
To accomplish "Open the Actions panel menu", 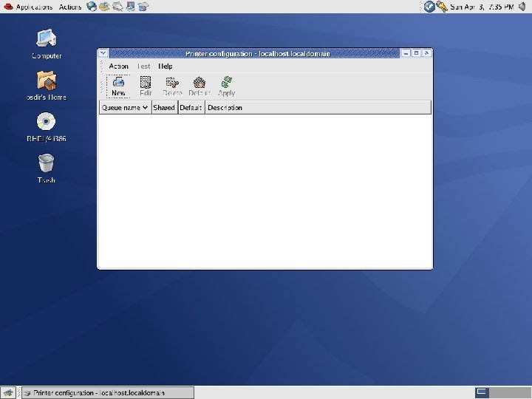I will point(70,7).
